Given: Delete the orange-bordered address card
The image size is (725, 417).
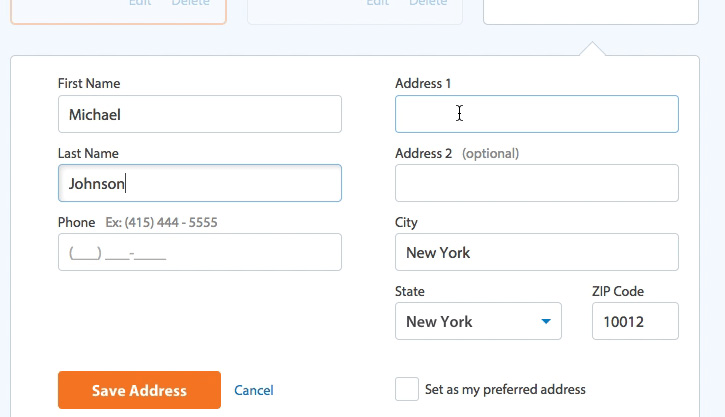Looking at the screenshot, I should [x=190, y=3].
